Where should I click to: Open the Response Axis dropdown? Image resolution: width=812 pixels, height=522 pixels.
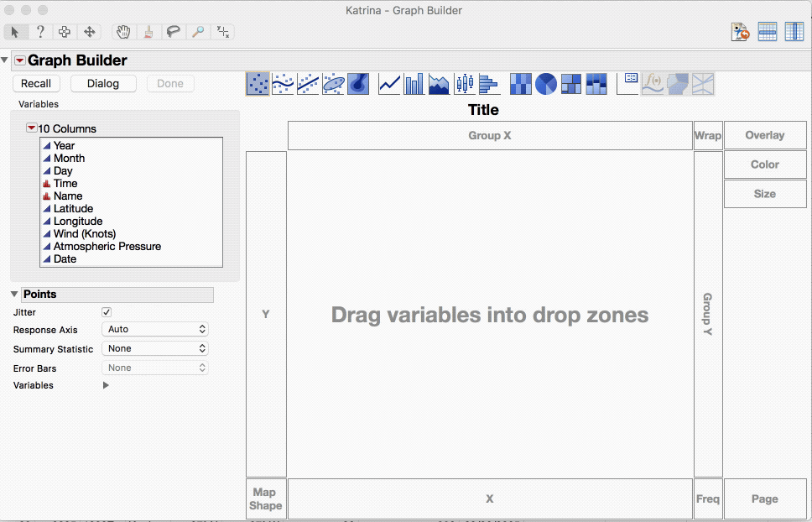tap(154, 329)
